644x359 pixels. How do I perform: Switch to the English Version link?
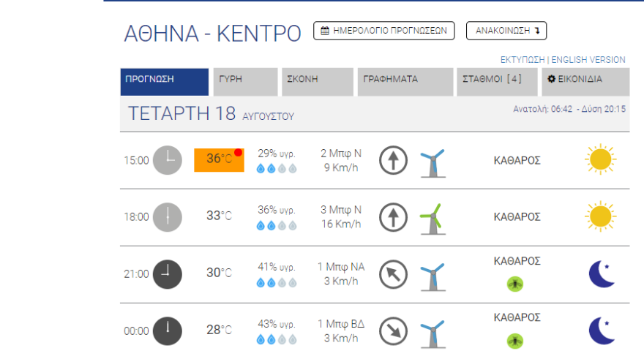[x=588, y=60]
